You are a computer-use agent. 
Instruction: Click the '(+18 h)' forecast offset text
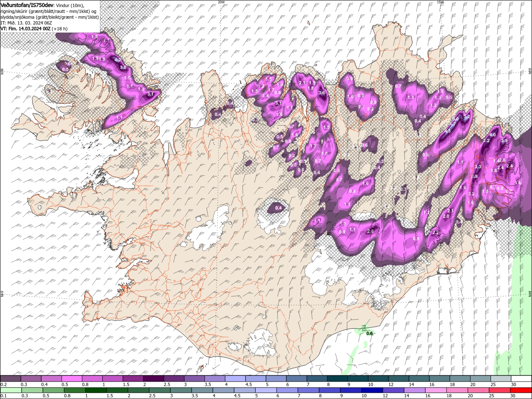pyautogui.click(x=60, y=29)
